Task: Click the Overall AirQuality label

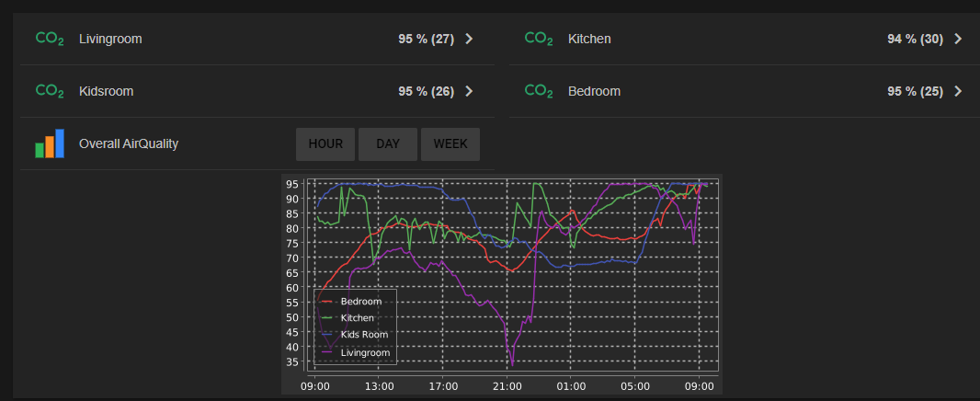Action: 129,143
